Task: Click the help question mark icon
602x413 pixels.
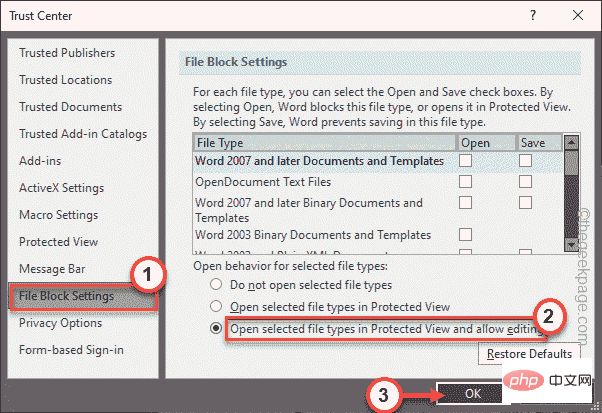Action: pyautogui.click(x=533, y=15)
